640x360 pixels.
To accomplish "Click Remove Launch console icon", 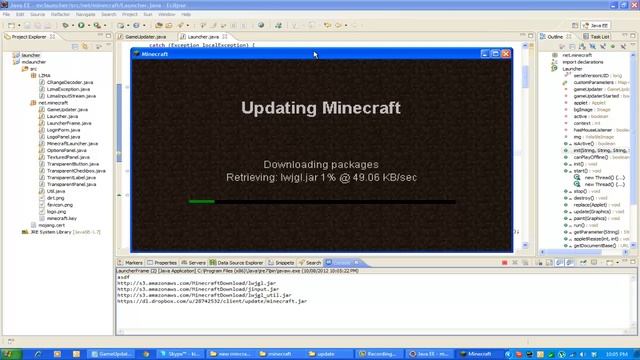I will [515, 262].
